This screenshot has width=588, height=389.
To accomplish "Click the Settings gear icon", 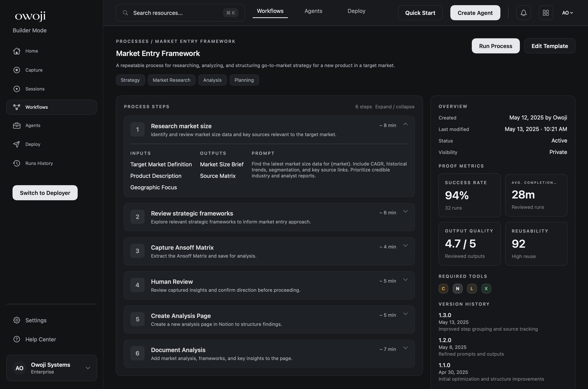I will pos(17,320).
